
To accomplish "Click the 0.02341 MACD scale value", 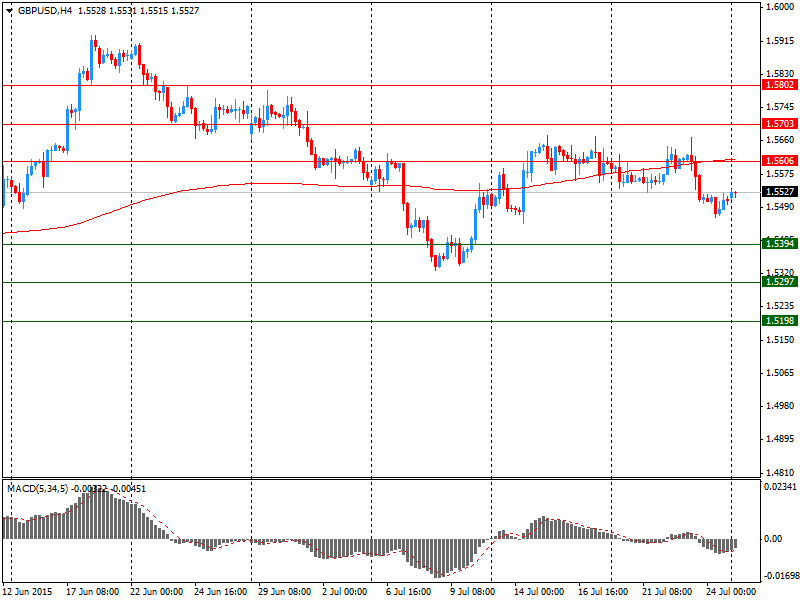I will coord(780,487).
